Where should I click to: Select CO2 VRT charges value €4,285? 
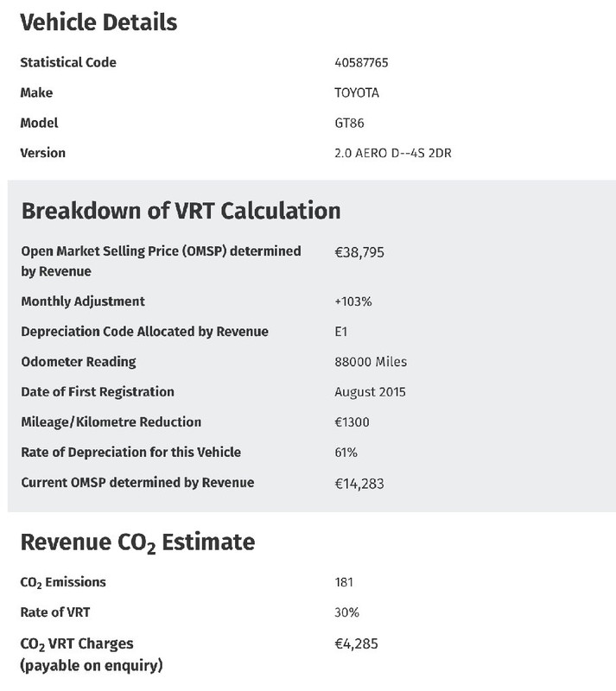356,643
